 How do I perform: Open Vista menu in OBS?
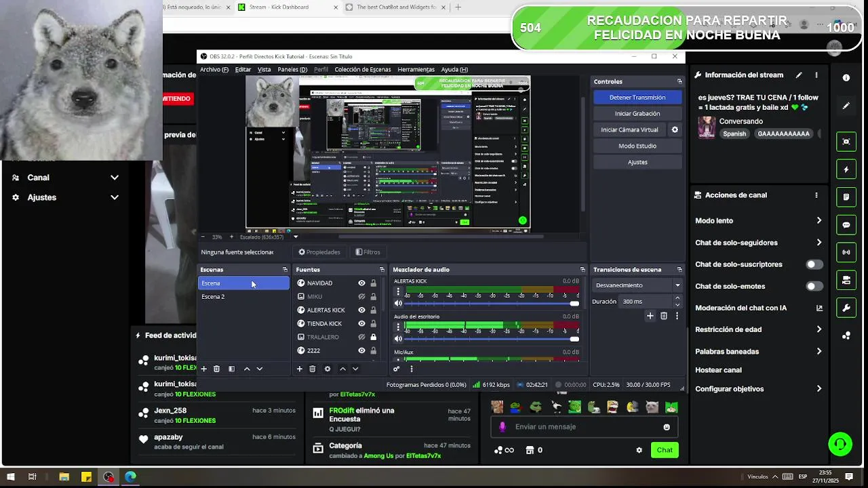pyautogui.click(x=264, y=69)
